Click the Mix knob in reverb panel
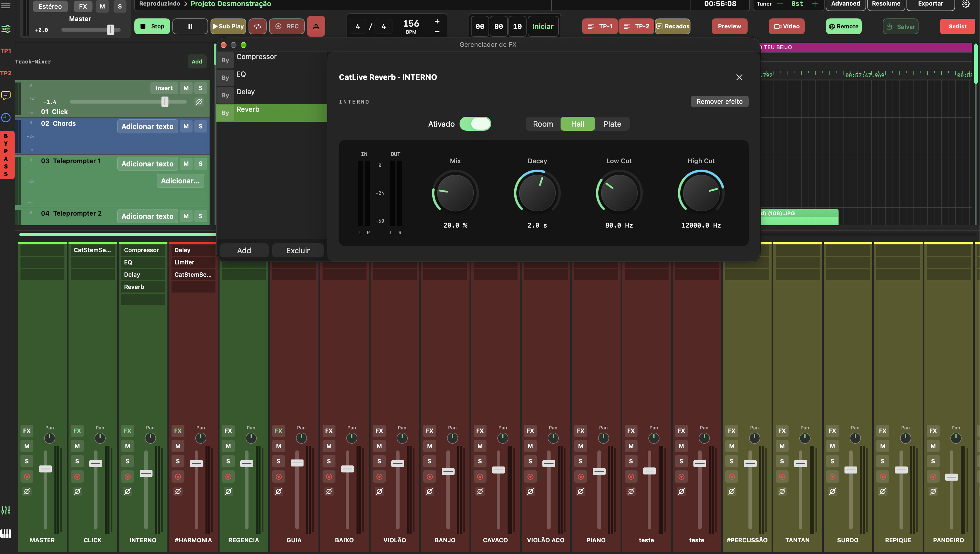980x554 pixels. click(455, 192)
